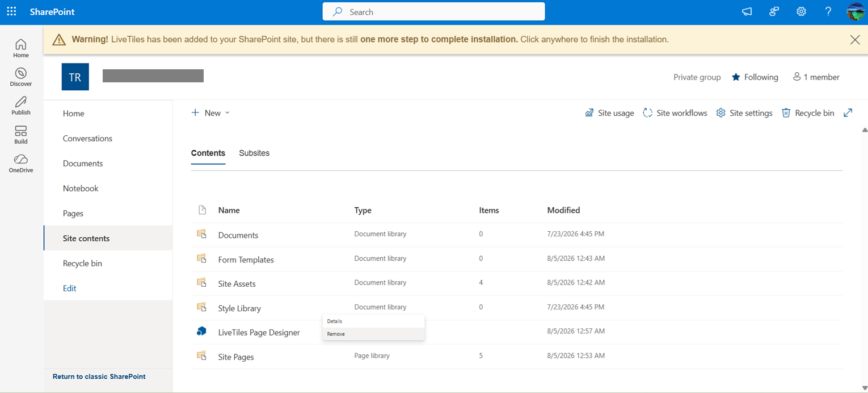
Task: Close the LiveTiles warning banner
Action: [854, 39]
